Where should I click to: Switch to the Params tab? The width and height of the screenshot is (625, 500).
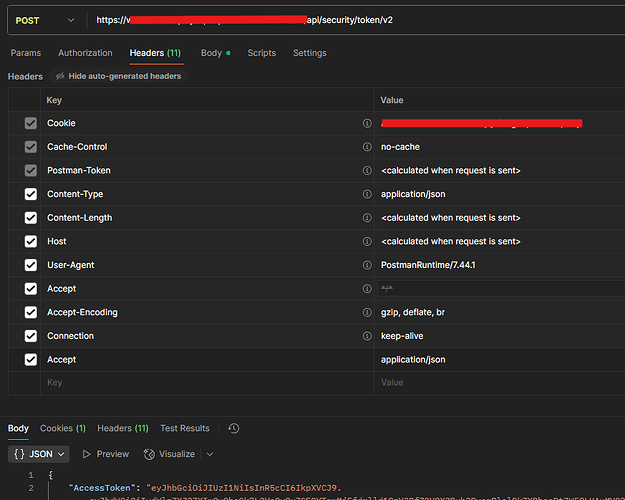click(x=26, y=53)
